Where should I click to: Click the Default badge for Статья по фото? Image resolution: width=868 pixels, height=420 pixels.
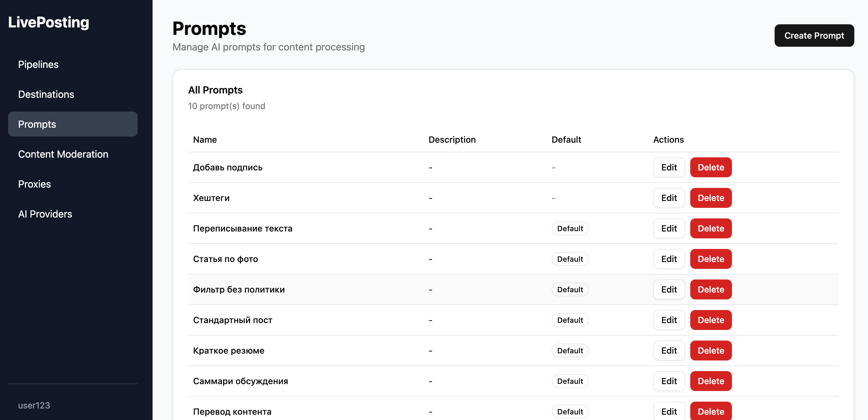569,259
